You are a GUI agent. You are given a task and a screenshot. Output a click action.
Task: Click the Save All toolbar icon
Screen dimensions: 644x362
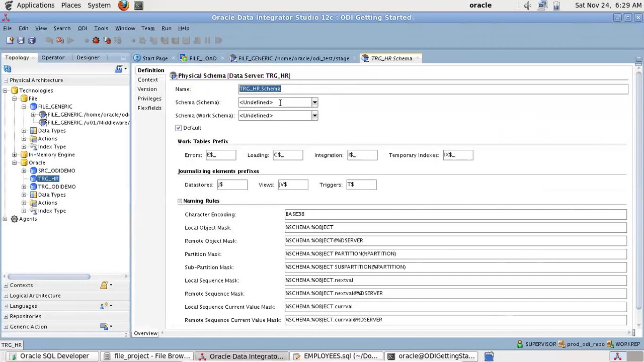[x=32, y=40]
